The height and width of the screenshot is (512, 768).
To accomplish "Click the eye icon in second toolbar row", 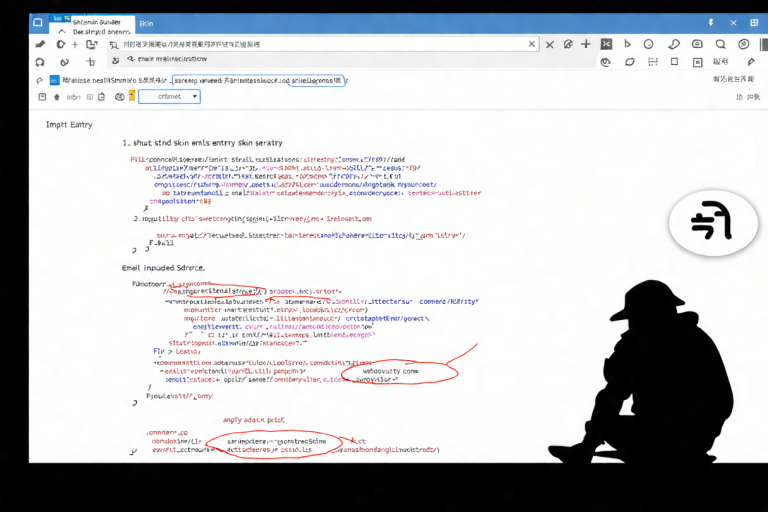I will [604, 62].
